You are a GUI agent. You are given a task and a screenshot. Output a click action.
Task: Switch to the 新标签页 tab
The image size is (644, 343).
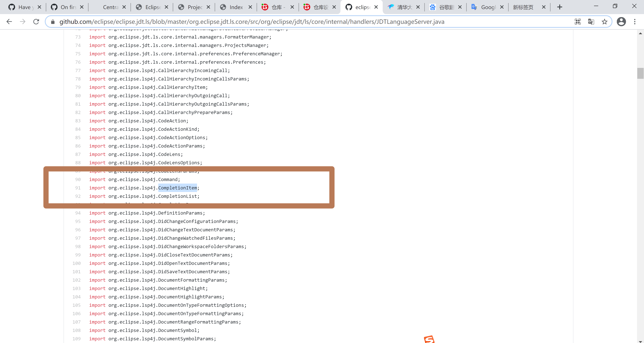pos(523,7)
